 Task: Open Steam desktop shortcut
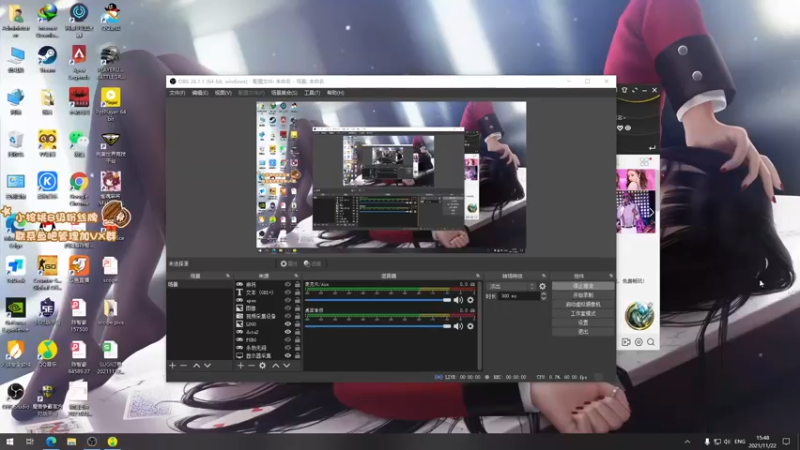pyautogui.click(x=47, y=60)
